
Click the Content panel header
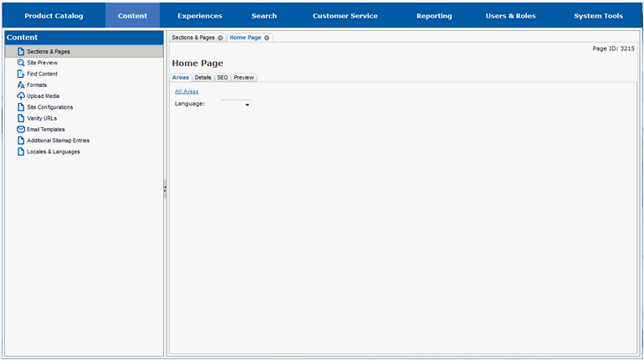(x=84, y=38)
